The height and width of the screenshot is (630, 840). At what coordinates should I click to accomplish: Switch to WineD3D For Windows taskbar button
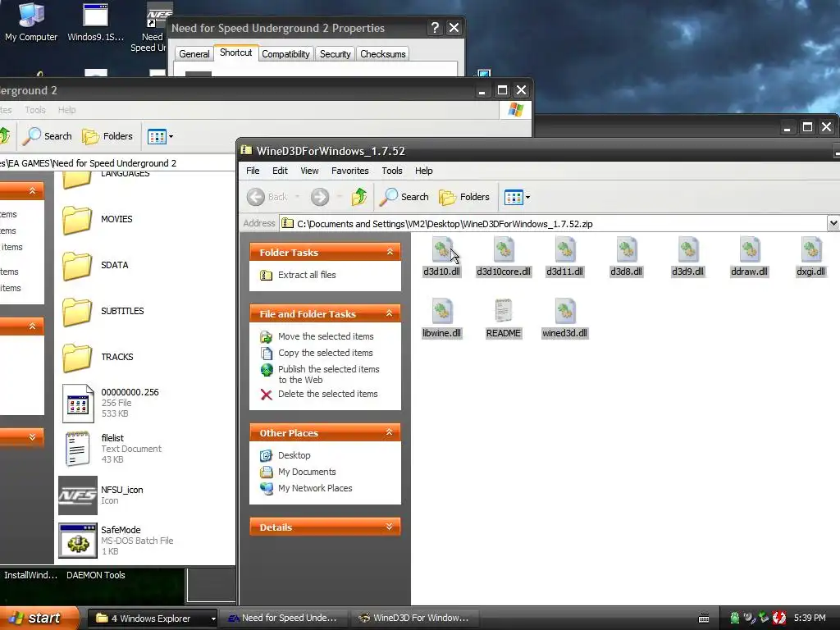[x=414, y=619]
